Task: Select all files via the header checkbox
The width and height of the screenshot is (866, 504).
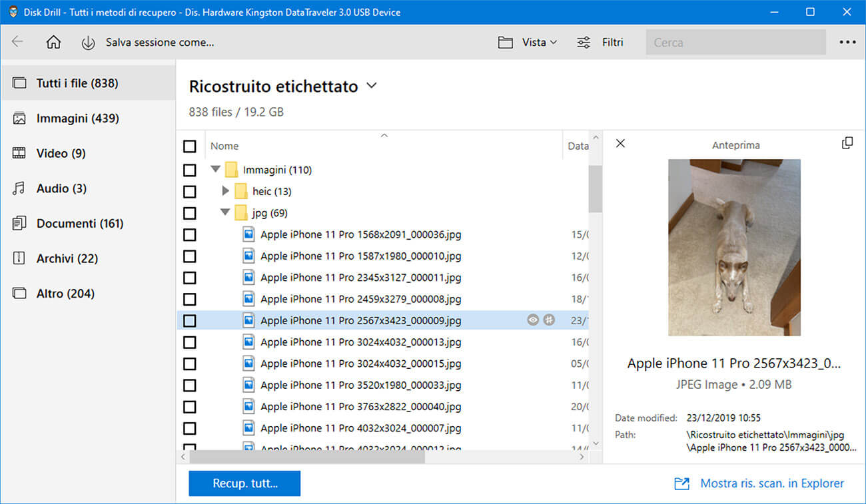Action: tap(190, 146)
